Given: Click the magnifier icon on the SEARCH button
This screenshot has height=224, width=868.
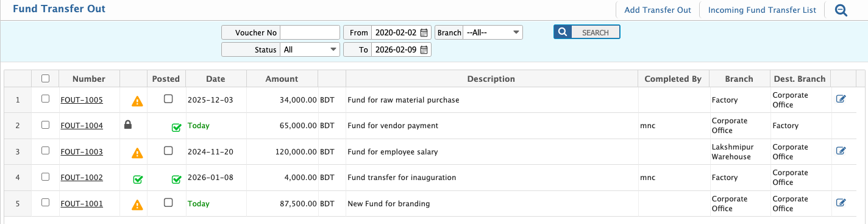Looking at the screenshot, I should click(x=563, y=32).
